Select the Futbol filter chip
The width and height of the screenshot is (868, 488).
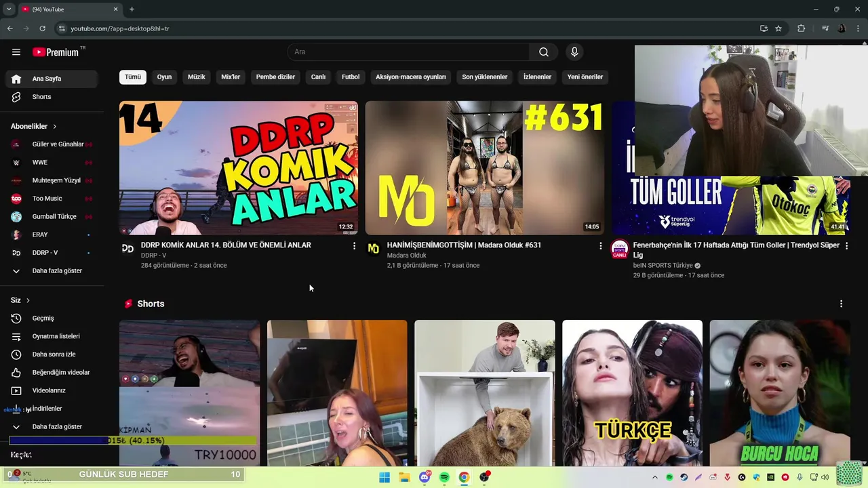351,77
